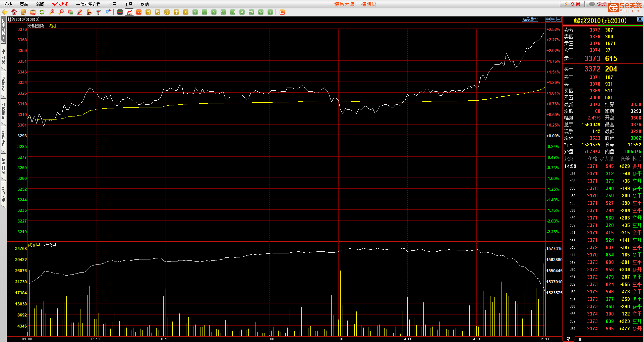This screenshot has width=644, height=342.
Task: Select the 国内期货 sidebar tab
Action: [x=3, y=56]
